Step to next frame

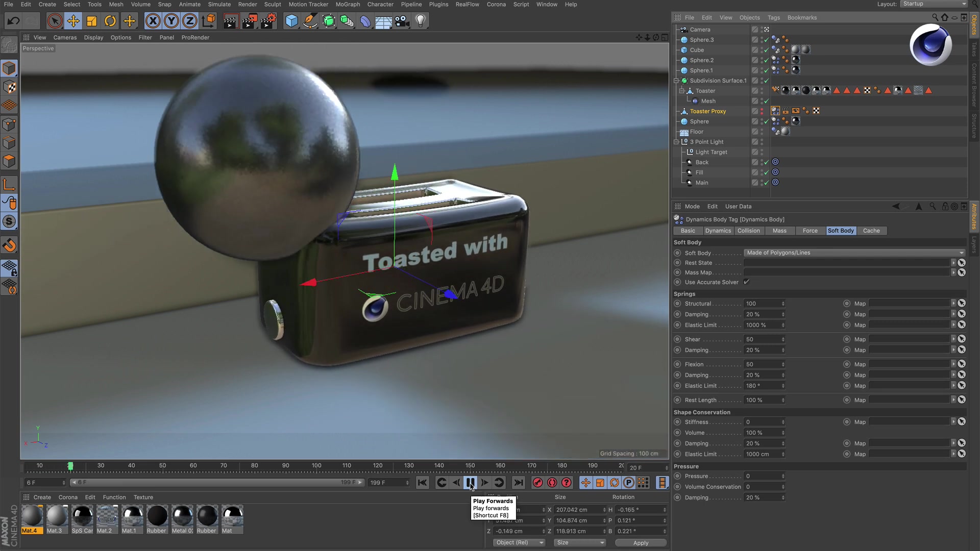coord(484,483)
